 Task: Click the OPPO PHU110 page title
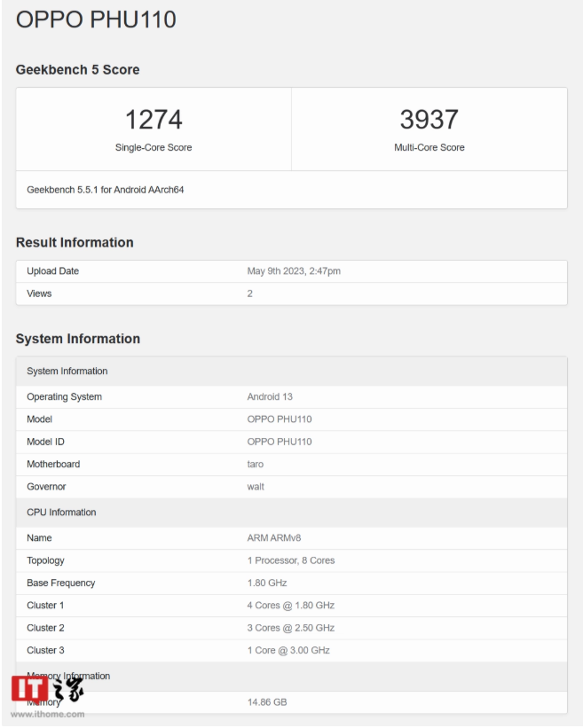(x=96, y=20)
